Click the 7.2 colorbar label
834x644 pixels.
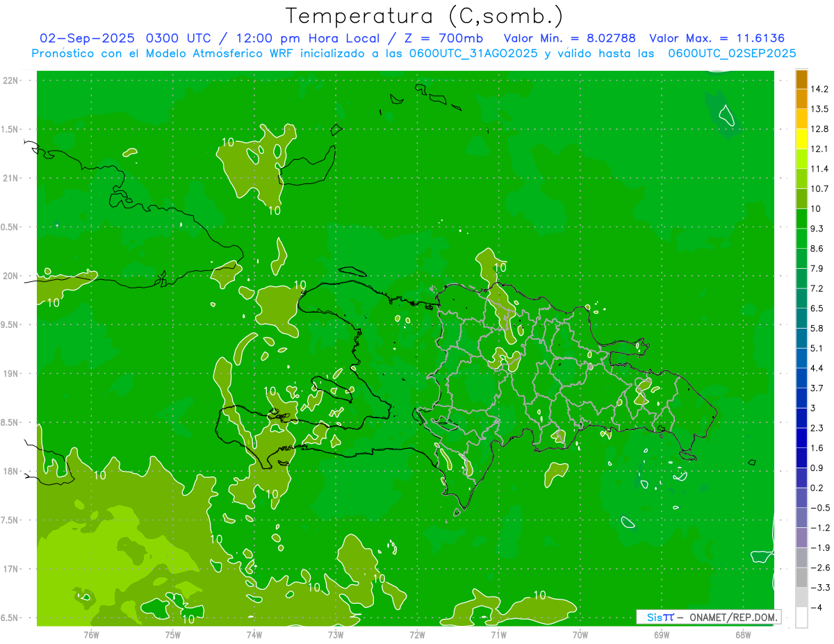pos(818,288)
